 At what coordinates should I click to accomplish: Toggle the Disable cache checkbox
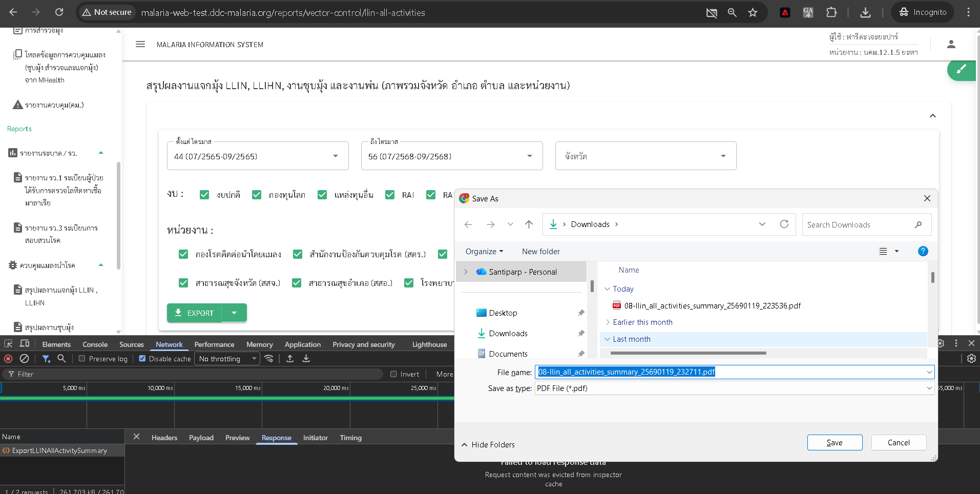(x=142, y=359)
